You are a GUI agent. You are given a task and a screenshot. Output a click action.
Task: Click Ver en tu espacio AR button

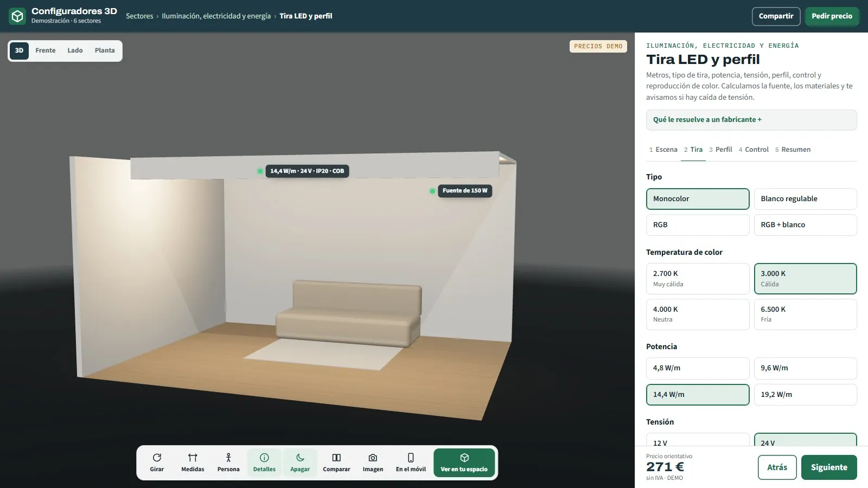[464, 463]
